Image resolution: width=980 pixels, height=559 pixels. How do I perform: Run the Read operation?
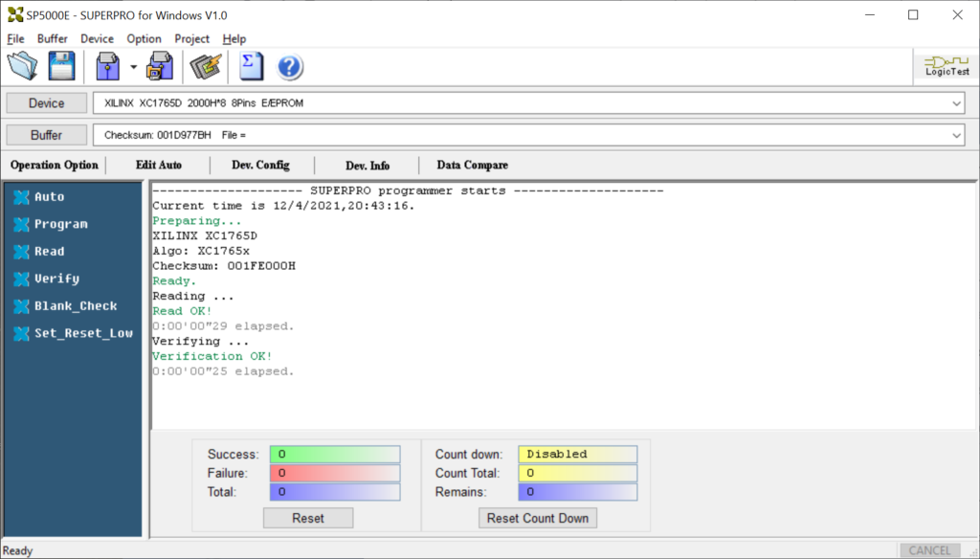click(x=38, y=252)
